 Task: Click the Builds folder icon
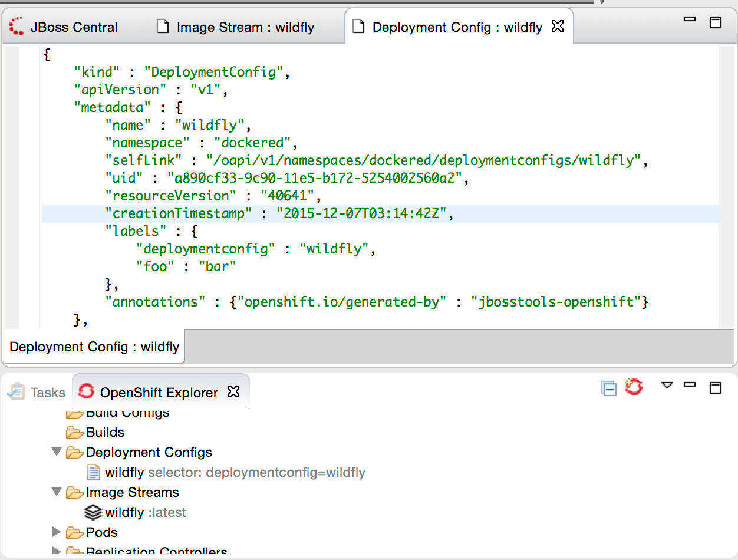(74, 433)
